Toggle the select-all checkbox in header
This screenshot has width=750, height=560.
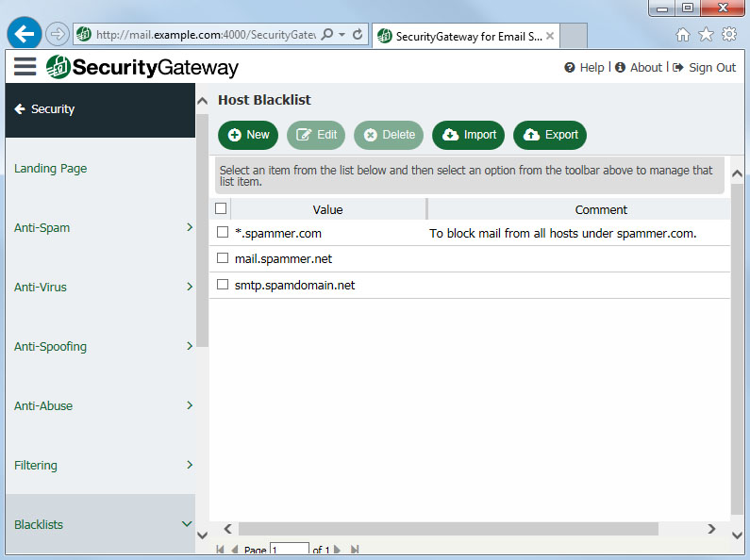tap(221, 208)
